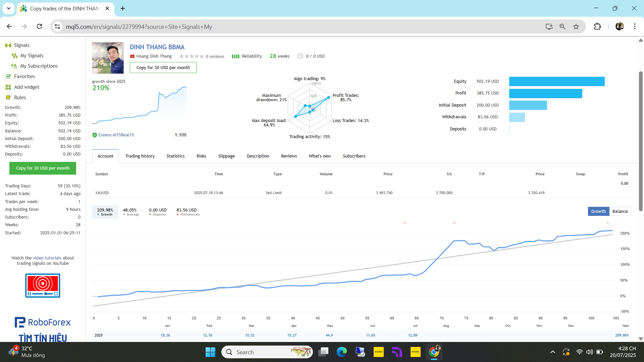644x362 pixels.
Task: Click the YouTube video tutorials thumbnail icon
Action: [43, 285]
